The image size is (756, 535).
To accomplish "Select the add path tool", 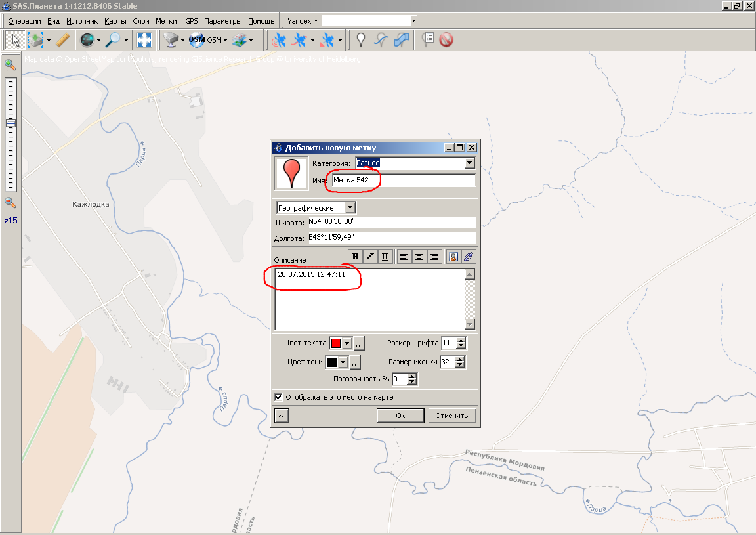I will (x=381, y=41).
